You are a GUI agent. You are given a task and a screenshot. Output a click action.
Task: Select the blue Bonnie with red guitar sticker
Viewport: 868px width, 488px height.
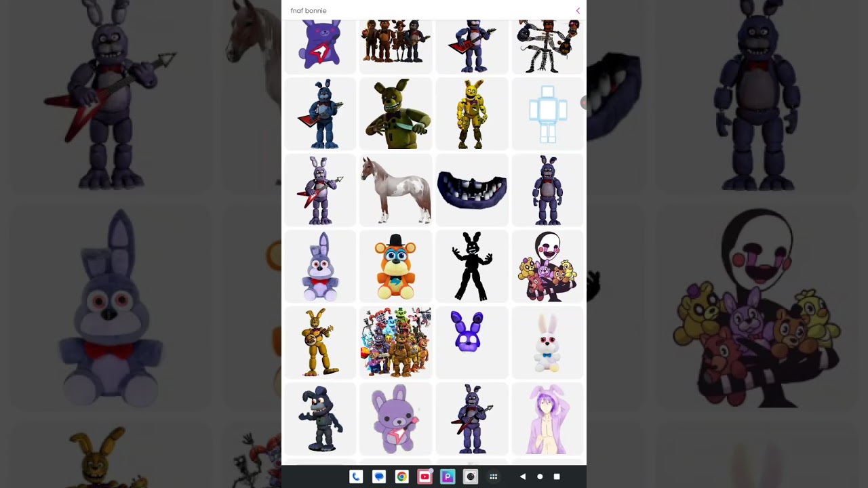(320, 114)
